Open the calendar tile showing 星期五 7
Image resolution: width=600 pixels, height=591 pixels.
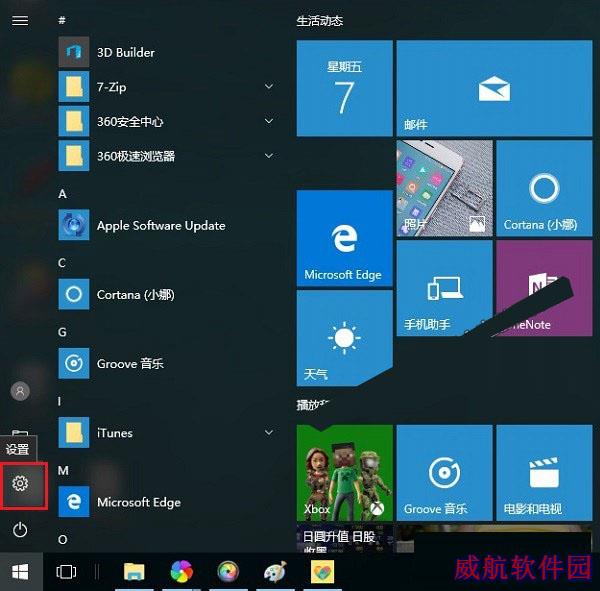[344, 88]
